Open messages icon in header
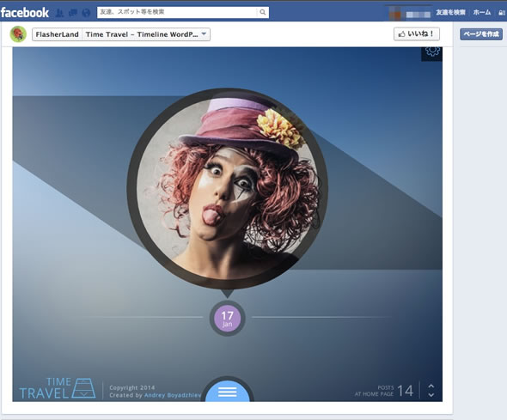The image size is (507, 420). coord(73,13)
